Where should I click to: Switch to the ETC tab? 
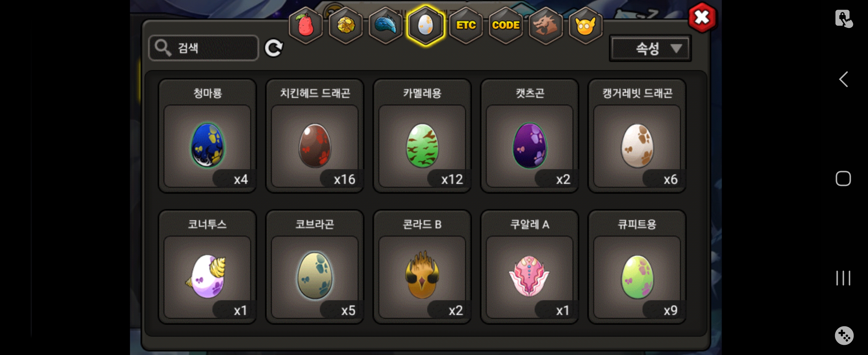click(x=466, y=26)
